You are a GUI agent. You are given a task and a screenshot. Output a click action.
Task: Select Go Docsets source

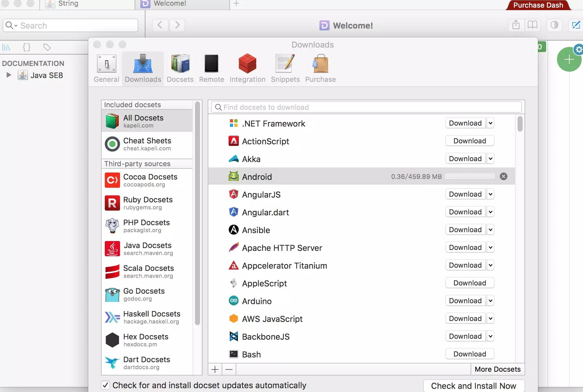point(147,294)
